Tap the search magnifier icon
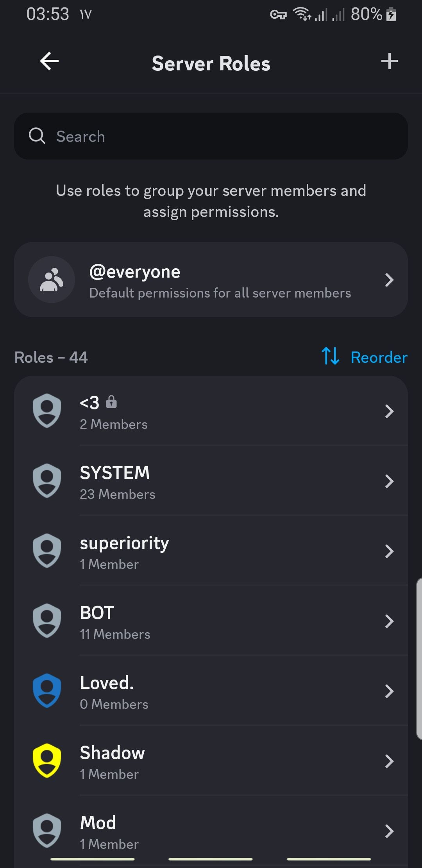 click(37, 136)
